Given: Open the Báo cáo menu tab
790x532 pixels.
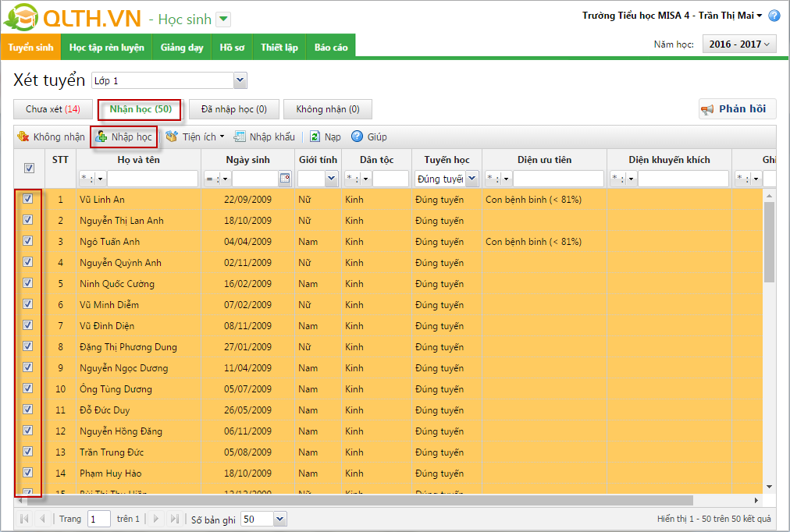Looking at the screenshot, I should (x=331, y=48).
